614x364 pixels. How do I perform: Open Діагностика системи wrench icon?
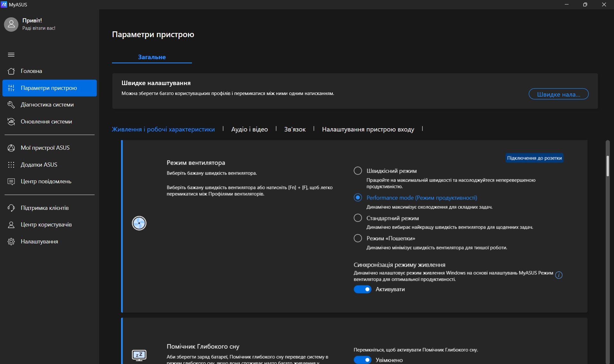11,105
